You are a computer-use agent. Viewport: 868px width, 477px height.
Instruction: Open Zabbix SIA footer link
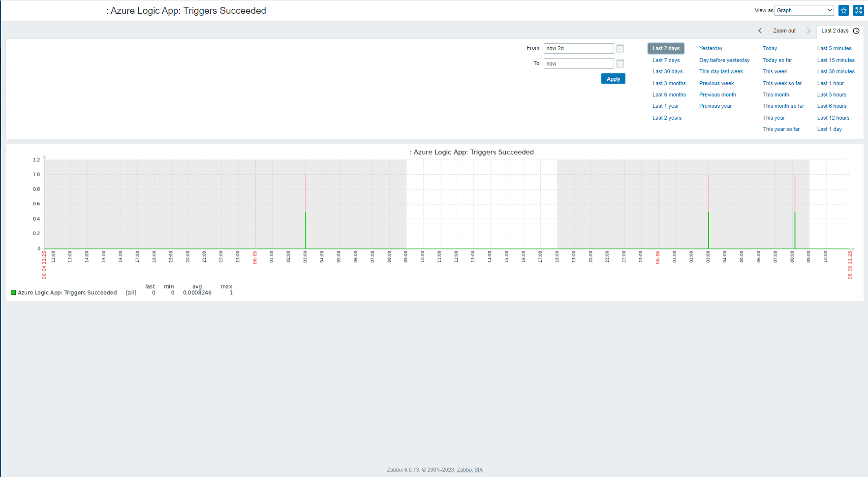click(x=469, y=470)
